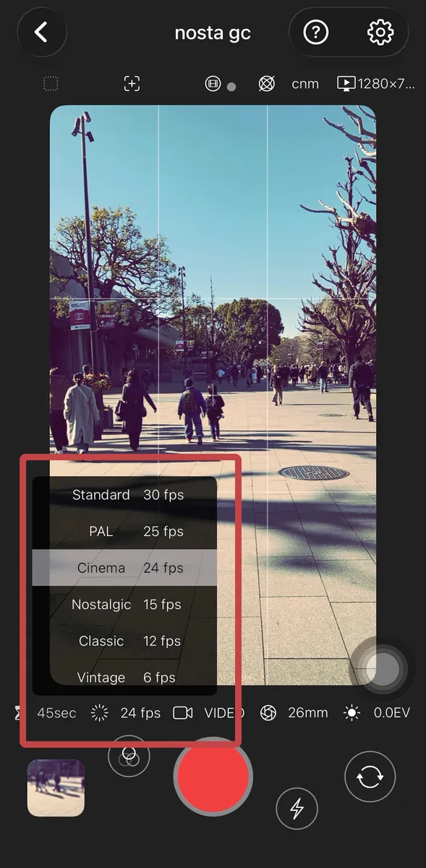Image resolution: width=426 pixels, height=868 pixels.
Task: Flip the camera with rotate arrows
Action: tap(370, 777)
